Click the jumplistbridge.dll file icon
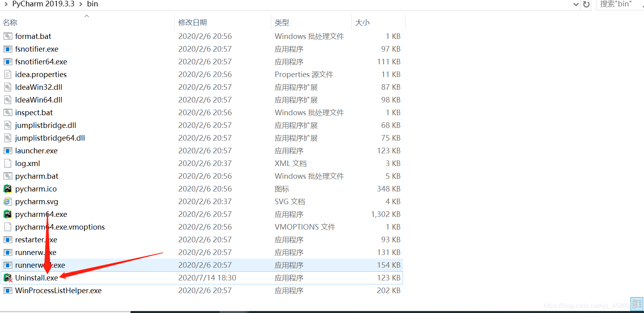The image size is (644, 313). [8, 125]
